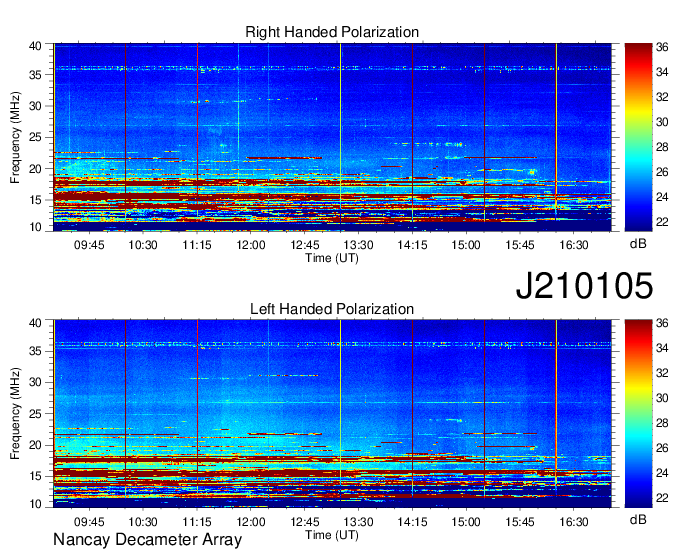Image resolution: width=680 pixels, height=552 pixels.
Task: Click 13:30 time tick under Right Handed plot
Action: (359, 245)
